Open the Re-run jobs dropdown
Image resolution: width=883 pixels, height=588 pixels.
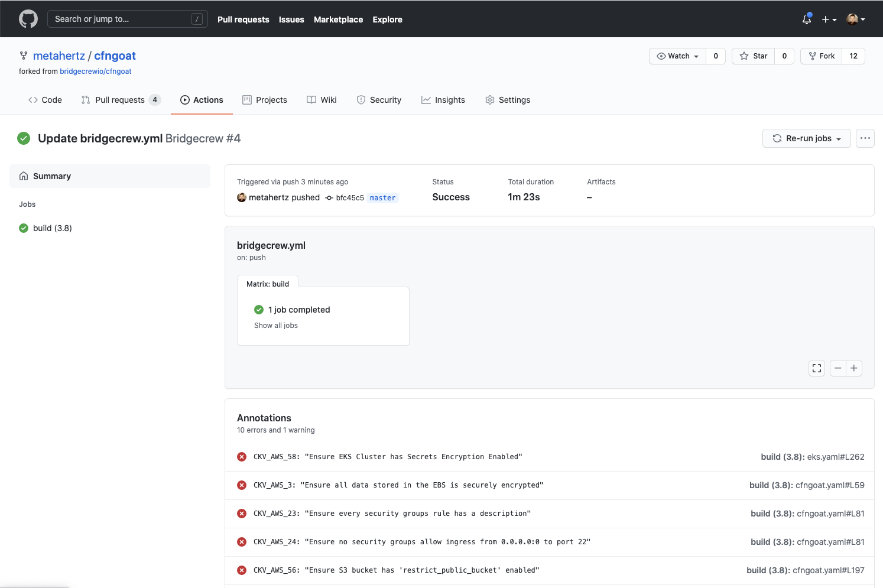(807, 138)
